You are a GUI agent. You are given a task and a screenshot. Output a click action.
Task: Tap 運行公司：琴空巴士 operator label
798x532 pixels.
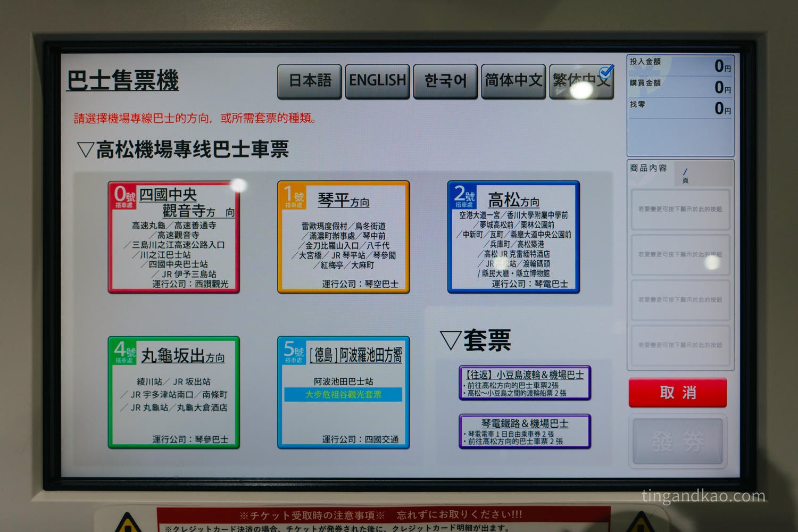[x=360, y=284]
